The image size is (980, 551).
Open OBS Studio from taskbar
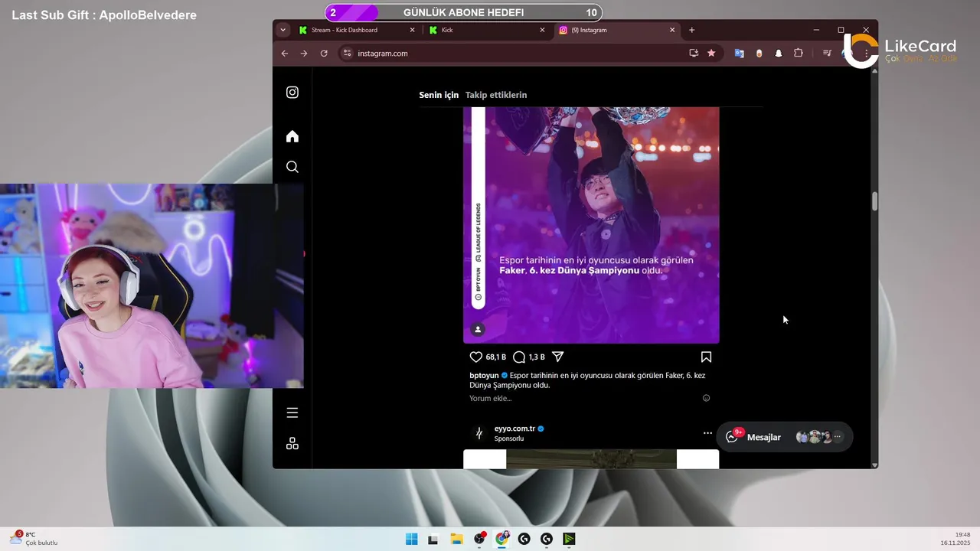click(x=479, y=539)
